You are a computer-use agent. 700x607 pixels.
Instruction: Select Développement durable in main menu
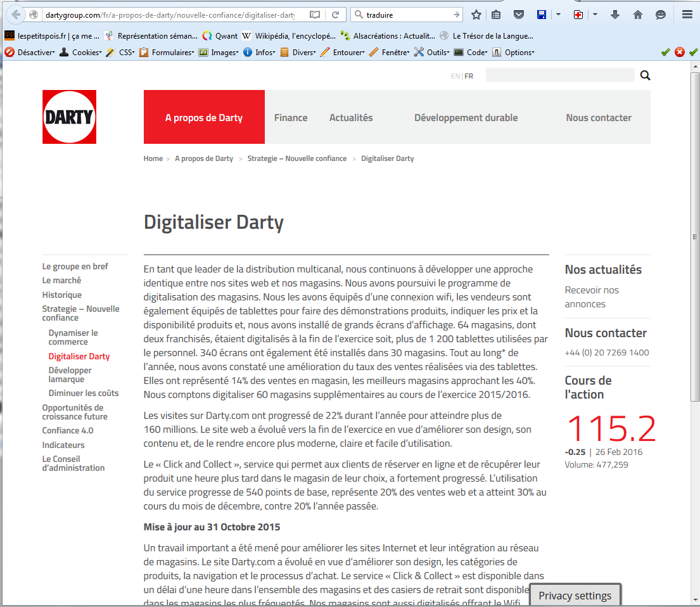[x=466, y=118]
